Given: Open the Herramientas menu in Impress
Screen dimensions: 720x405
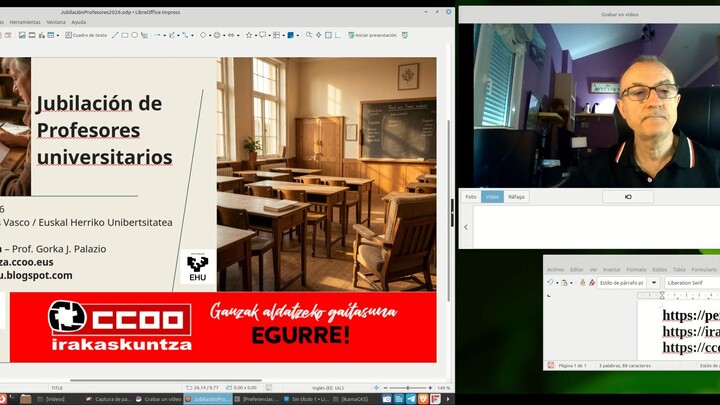Looking at the screenshot, I should [25, 22].
